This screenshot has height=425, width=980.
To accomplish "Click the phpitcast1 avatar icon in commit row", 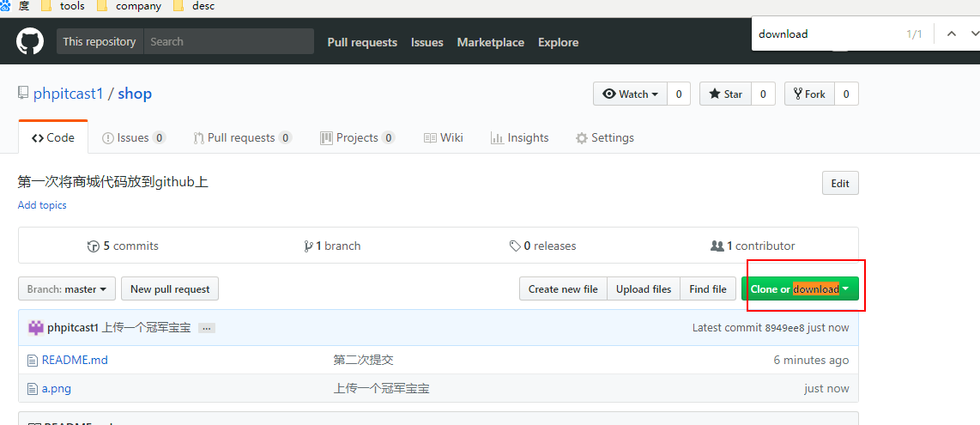I will pos(36,327).
